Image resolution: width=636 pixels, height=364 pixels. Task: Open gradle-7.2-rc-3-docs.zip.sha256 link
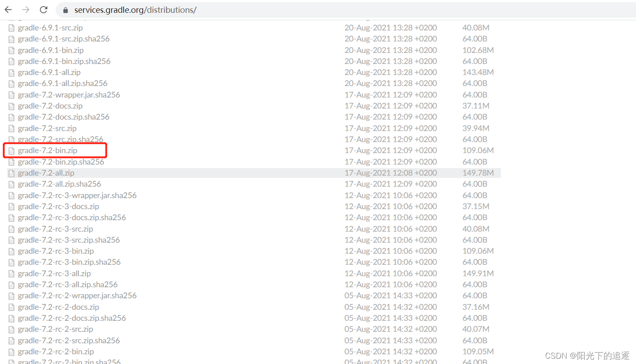(72, 218)
